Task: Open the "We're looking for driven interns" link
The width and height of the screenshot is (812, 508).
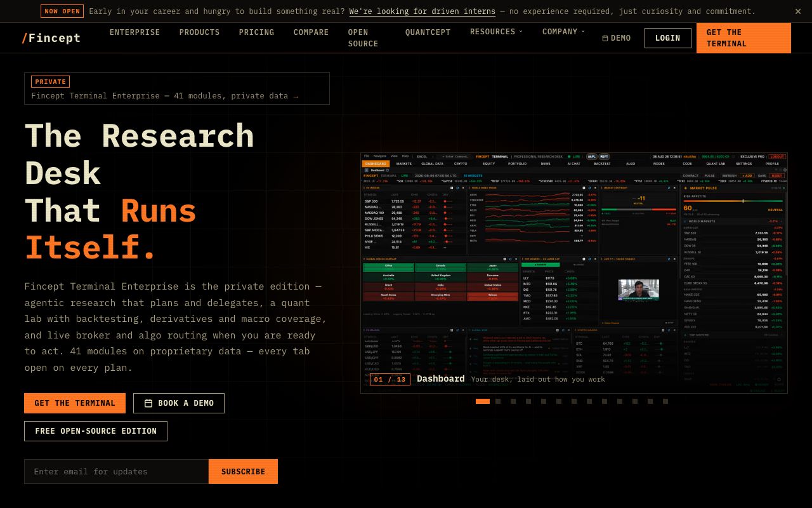Action: (422, 11)
